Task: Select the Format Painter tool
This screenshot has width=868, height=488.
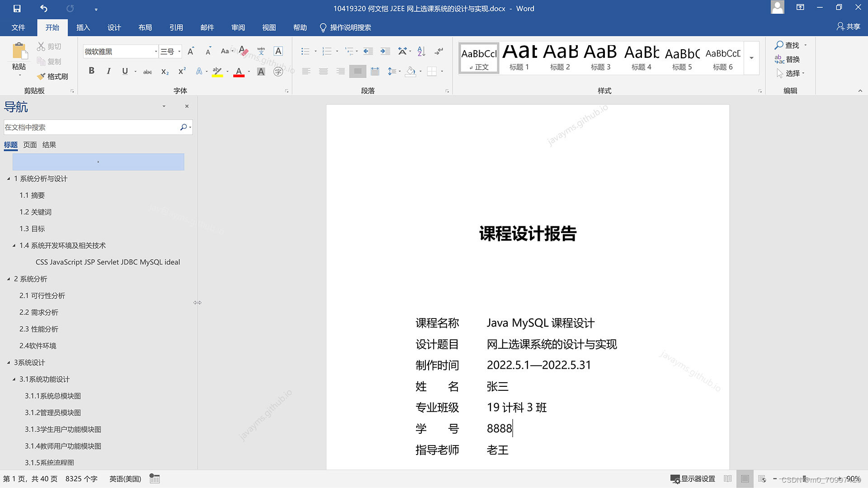Action: [x=53, y=76]
